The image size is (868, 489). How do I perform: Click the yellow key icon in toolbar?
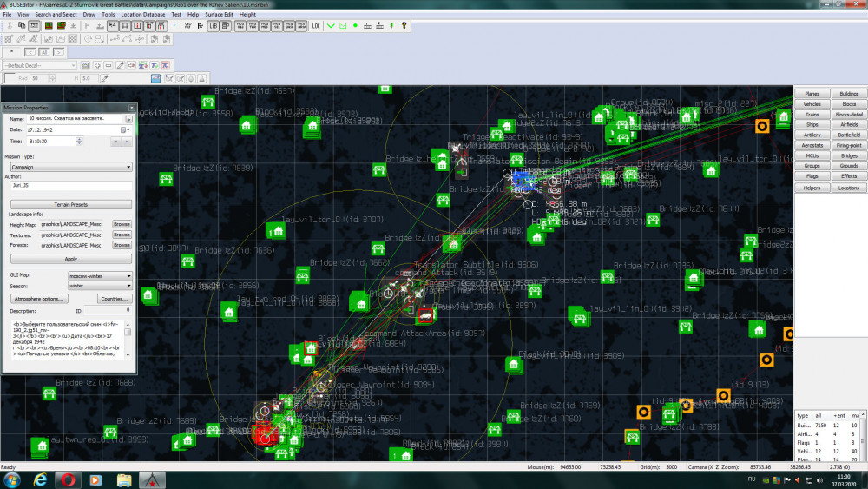pos(404,25)
